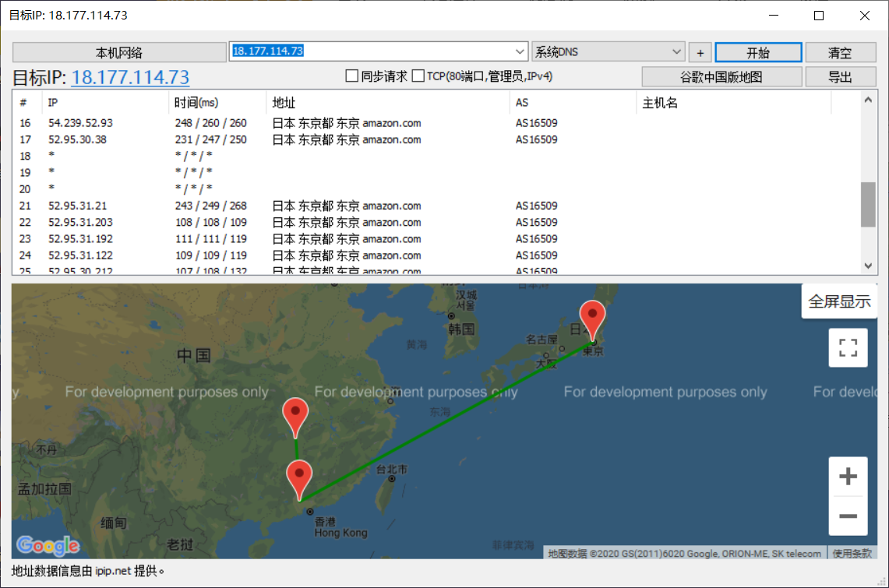Enable the TCP port 80 checkbox
Viewport: 889px width, 588px height.
click(x=418, y=76)
